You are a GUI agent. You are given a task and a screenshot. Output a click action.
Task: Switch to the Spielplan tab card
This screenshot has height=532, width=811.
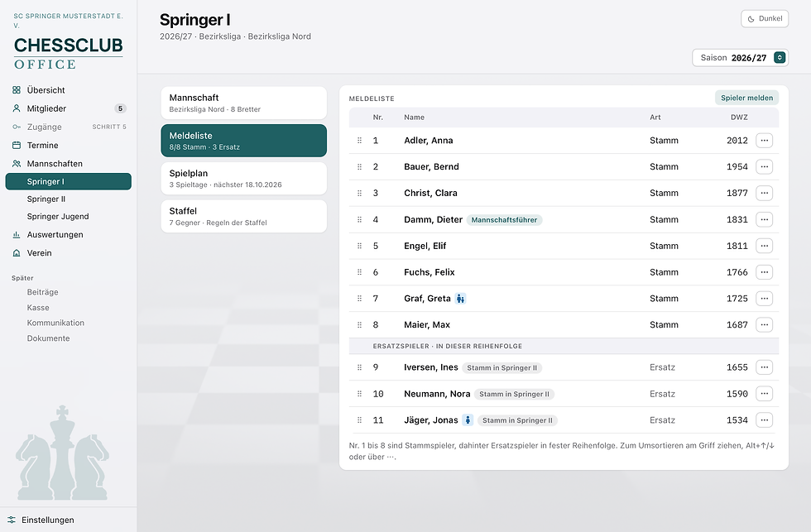pyautogui.click(x=243, y=179)
